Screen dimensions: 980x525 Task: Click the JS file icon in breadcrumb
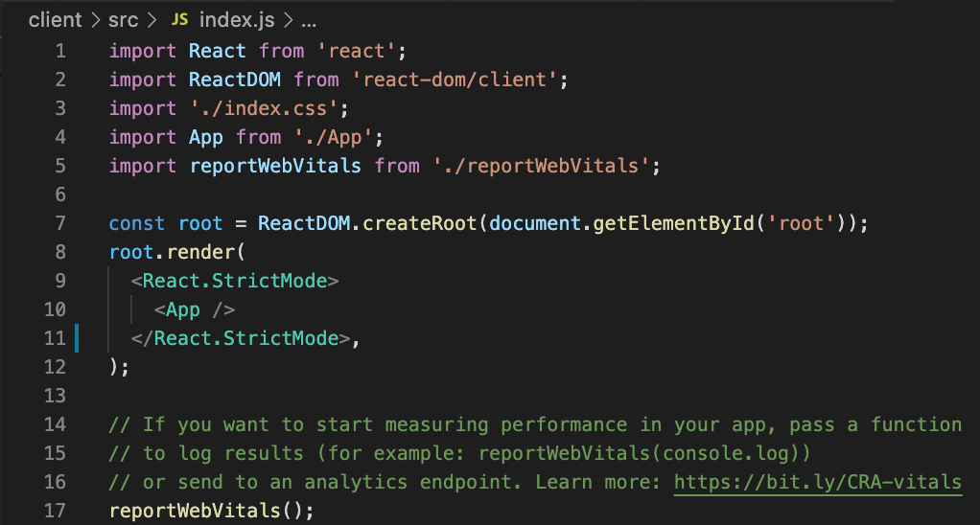(x=179, y=20)
